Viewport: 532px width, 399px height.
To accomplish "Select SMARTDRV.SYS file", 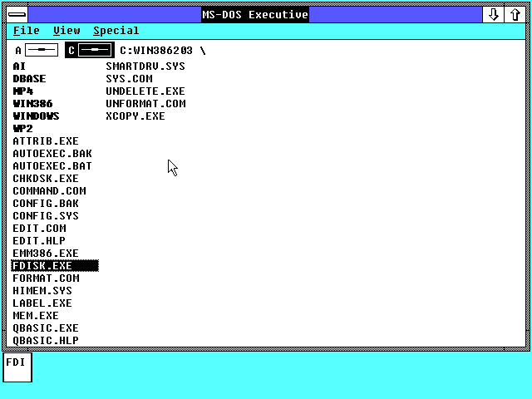I will (145, 66).
